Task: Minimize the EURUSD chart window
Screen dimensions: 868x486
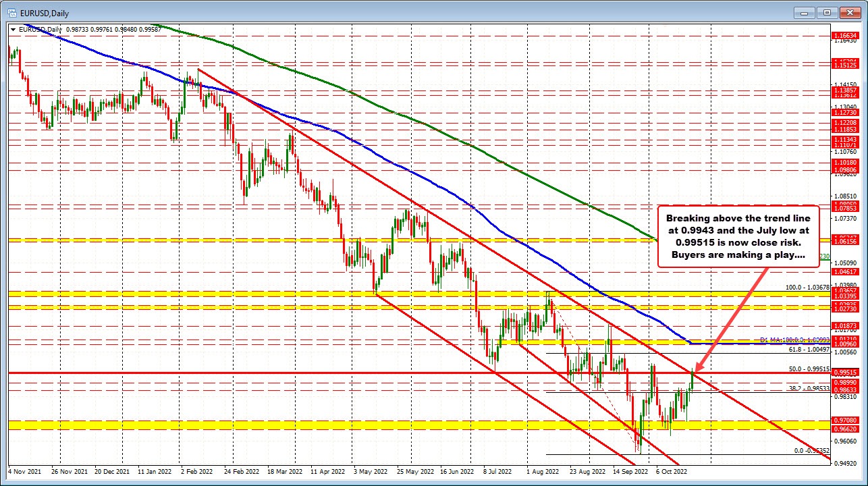Action: click(x=804, y=12)
